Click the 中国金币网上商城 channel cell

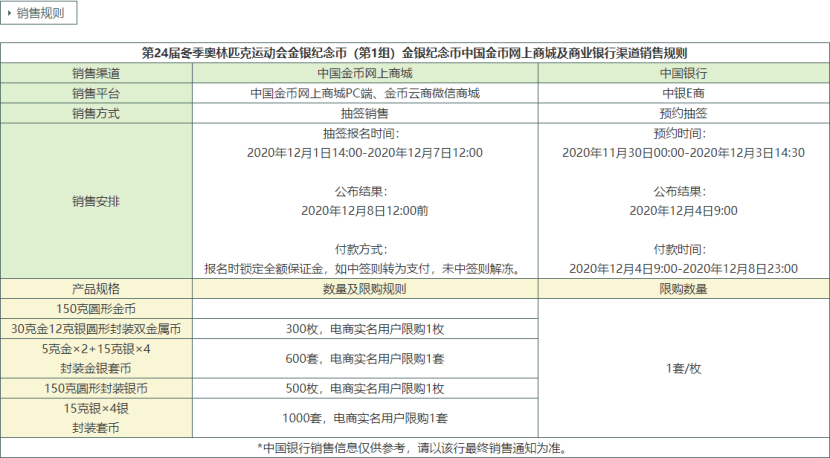point(365,73)
